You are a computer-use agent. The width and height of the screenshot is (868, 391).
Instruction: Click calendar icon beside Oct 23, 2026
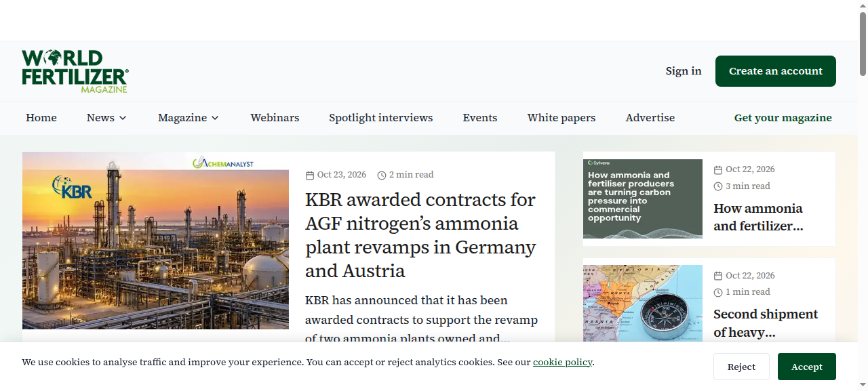click(310, 176)
